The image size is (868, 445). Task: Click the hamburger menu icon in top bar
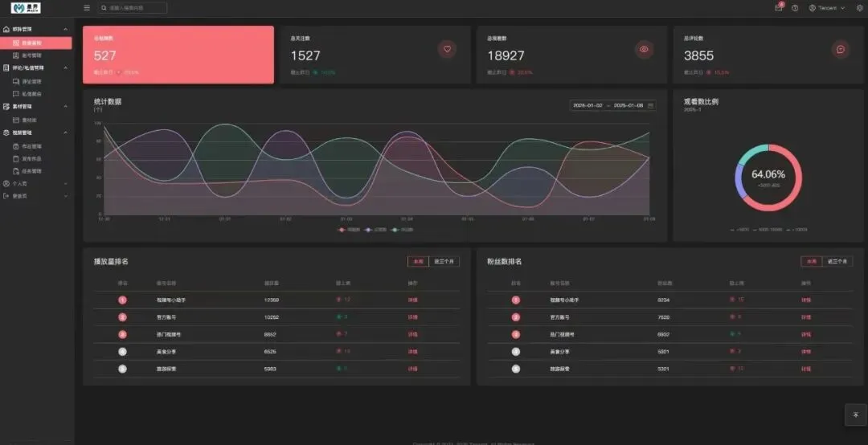[x=87, y=8]
